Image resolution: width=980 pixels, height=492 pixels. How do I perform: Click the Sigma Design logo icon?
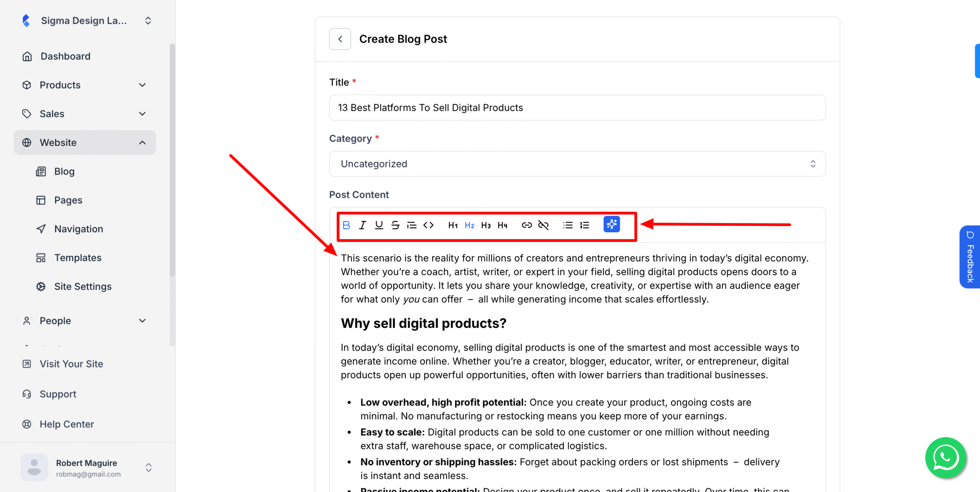pyautogui.click(x=26, y=21)
